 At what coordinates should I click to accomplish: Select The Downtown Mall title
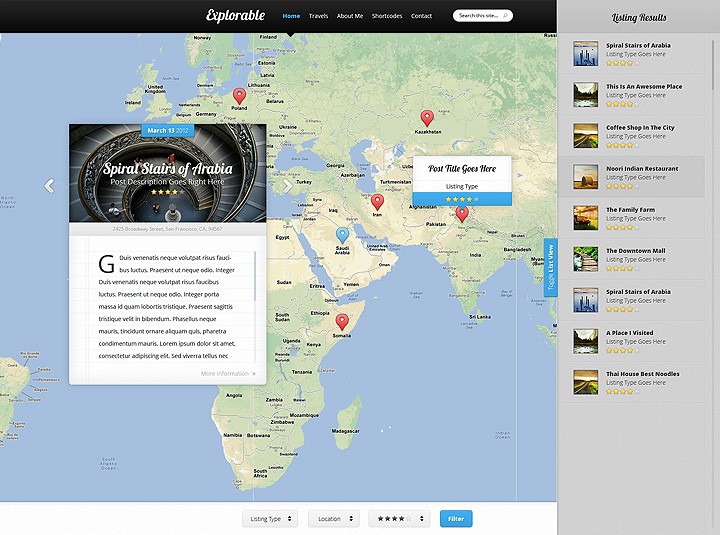636,251
